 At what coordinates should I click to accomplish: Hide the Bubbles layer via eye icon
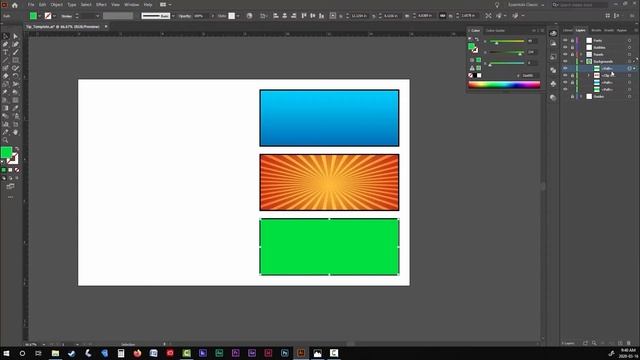[x=565, y=47]
